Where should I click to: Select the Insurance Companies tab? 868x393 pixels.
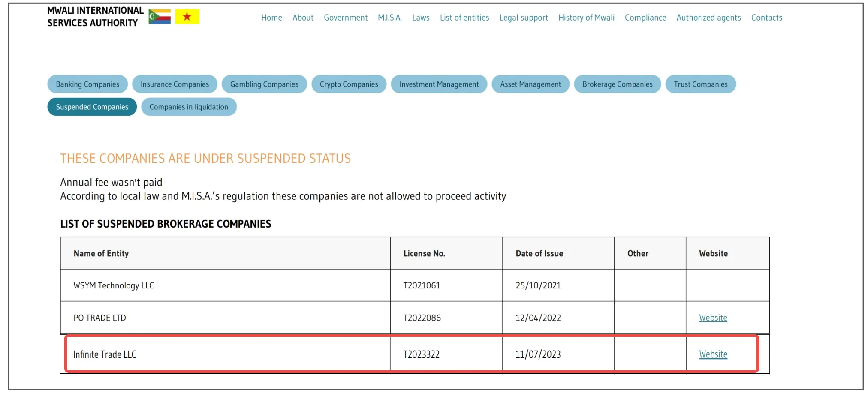click(x=175, y=84)
